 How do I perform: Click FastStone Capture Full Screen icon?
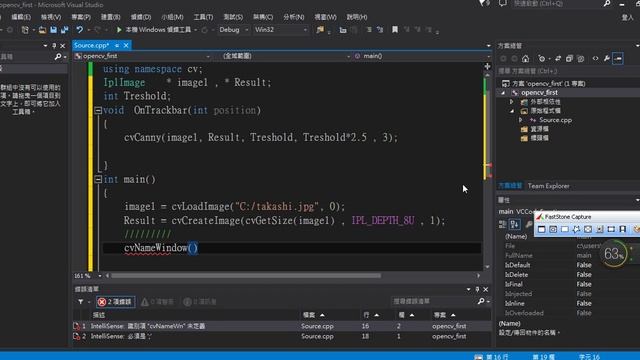pyautogui.click(x=588, y=229)
